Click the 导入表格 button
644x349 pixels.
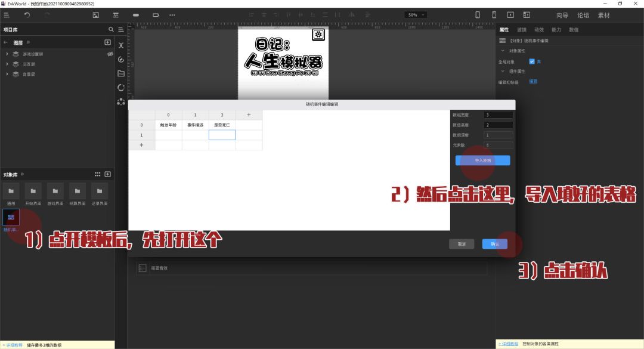pyautogui.click(x=482, y=160)
